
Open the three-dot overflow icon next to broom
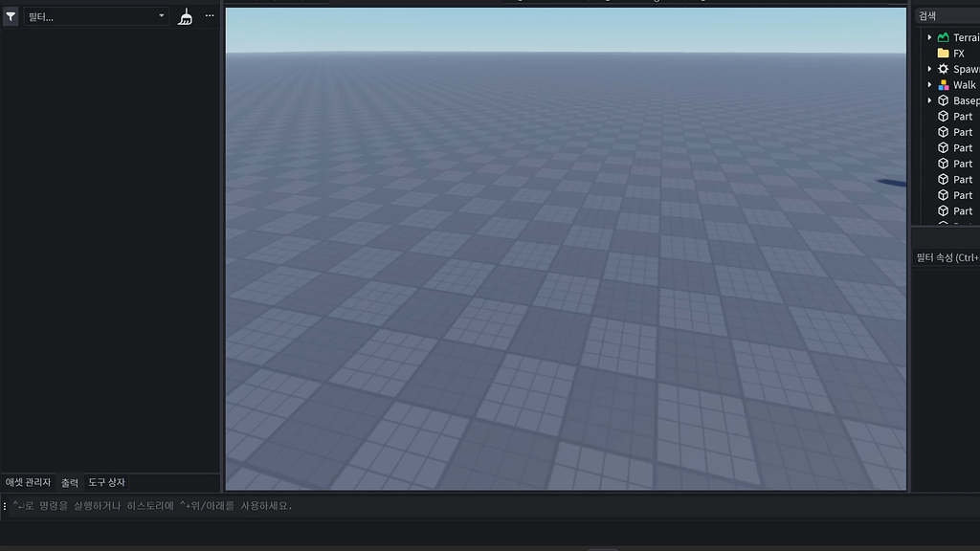tap(210, 15)
